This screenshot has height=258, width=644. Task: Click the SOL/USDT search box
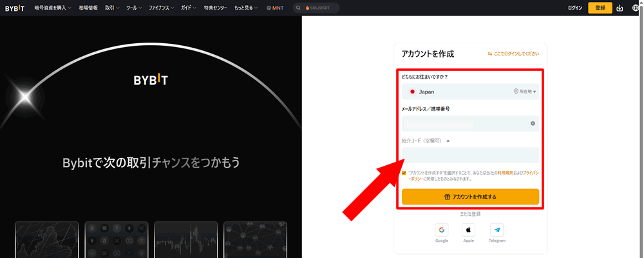[316, 8]
